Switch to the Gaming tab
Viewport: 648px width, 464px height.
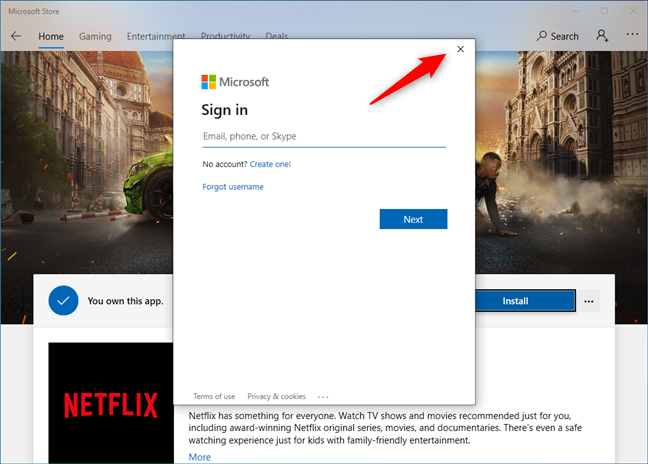pos(95,36)
